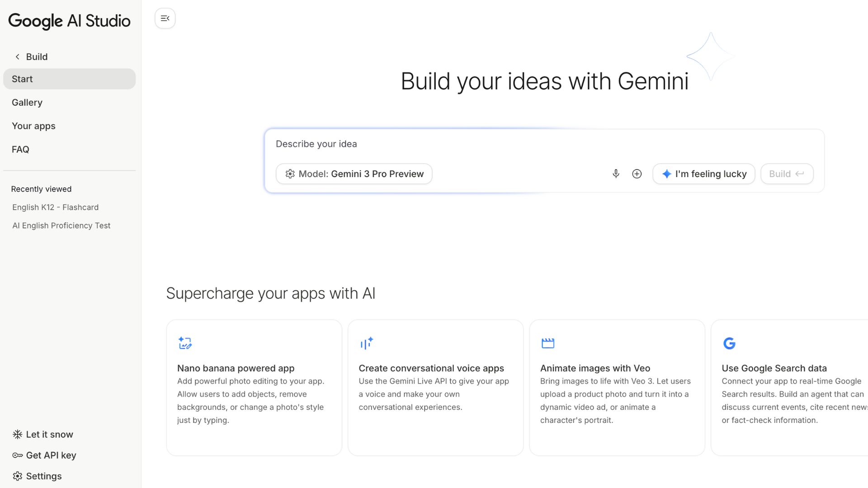
Task: Collapse the left sidebar panel
Action: click(x=165, y=18)
